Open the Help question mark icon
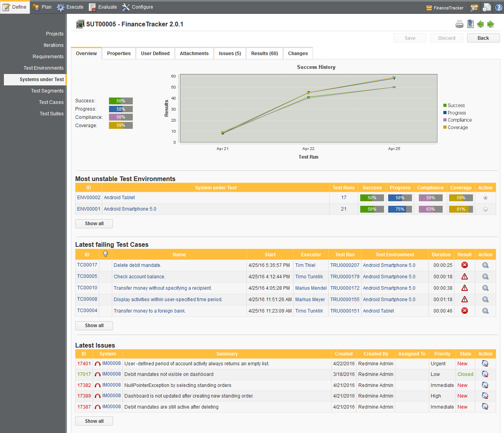The width and height of the screenshot is (504, 433). pyautogui.click(x=499, y=7)
